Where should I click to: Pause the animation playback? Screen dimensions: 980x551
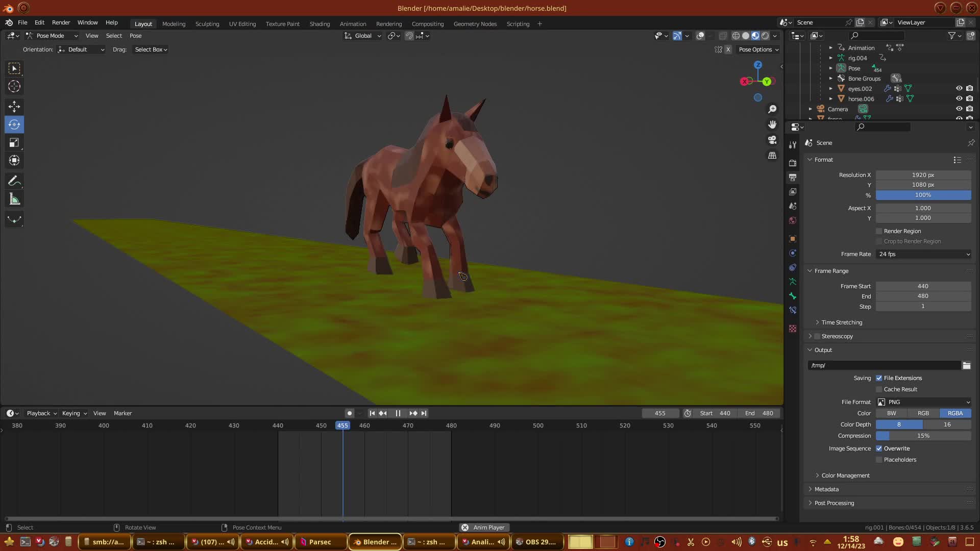coord(398,413)
